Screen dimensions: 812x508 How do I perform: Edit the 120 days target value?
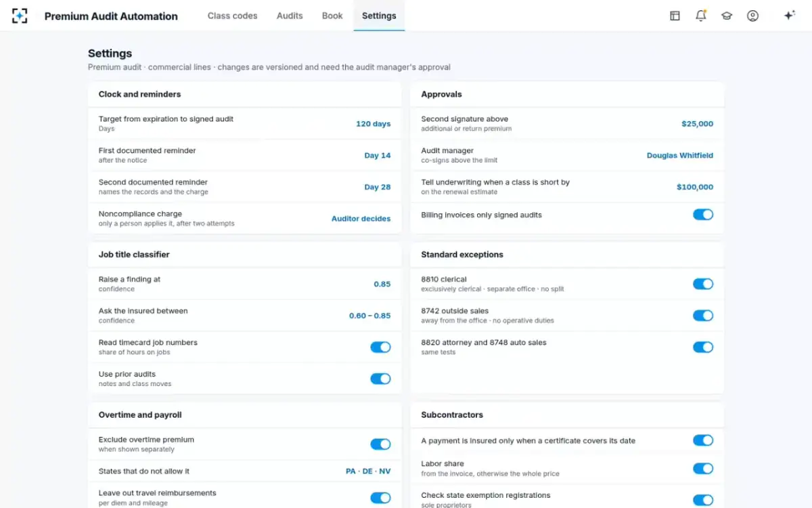click(374, 124)
